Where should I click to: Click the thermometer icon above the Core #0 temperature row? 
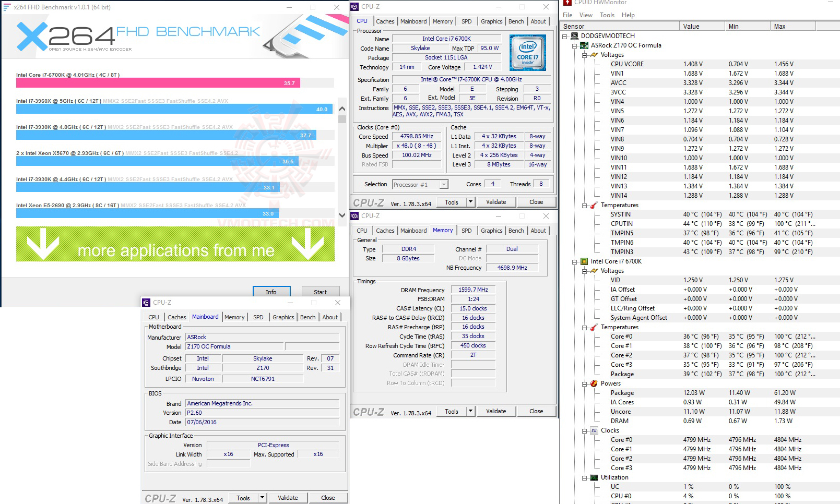pyautogui.click(x=594, y=327)
